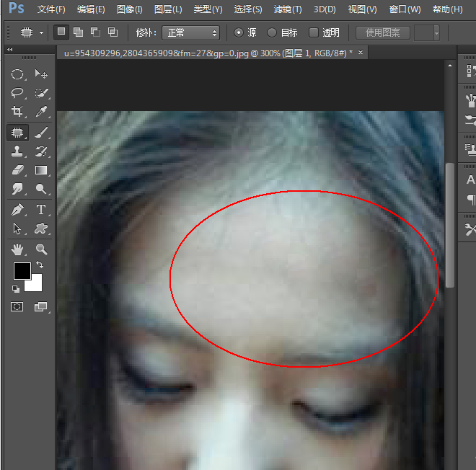Select the Lasso tool
Screen dimensions: 476x470
click(17, 93)
